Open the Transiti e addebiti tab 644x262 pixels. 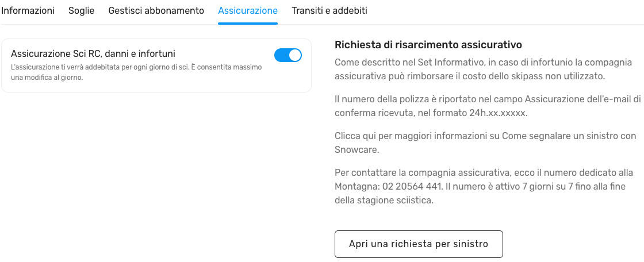(x=329, y=10)
